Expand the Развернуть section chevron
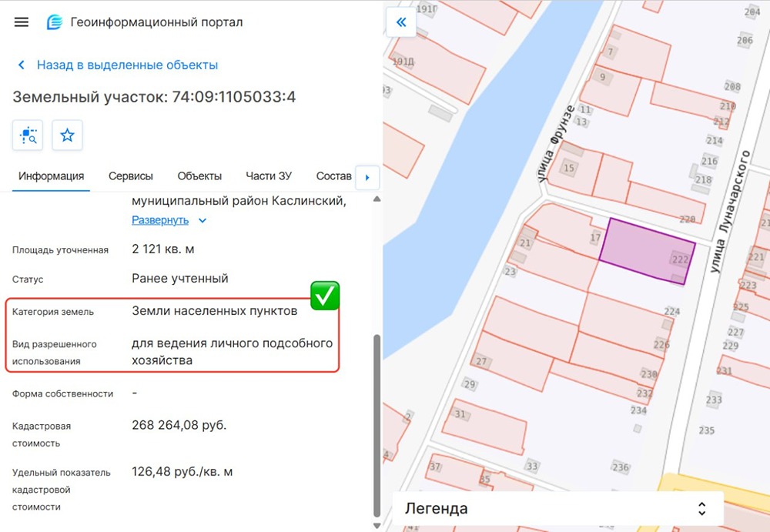This screenshot has height=532, width=770. pos(202,219)
